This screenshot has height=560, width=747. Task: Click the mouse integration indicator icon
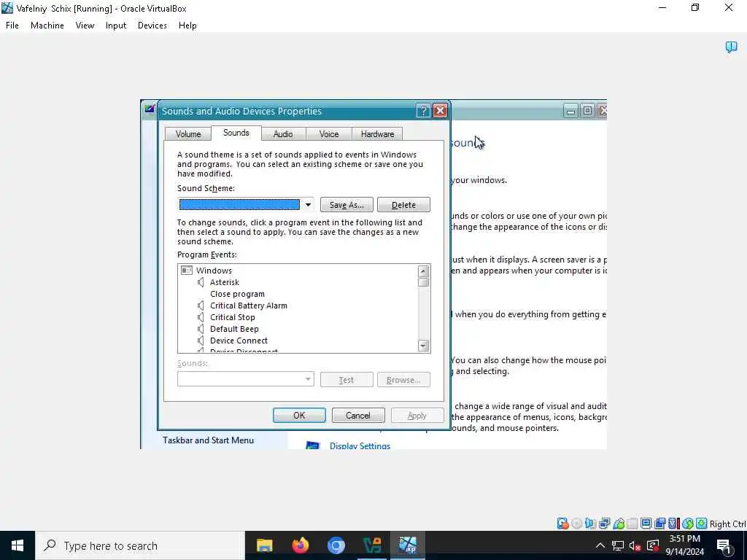click(687, 524)
